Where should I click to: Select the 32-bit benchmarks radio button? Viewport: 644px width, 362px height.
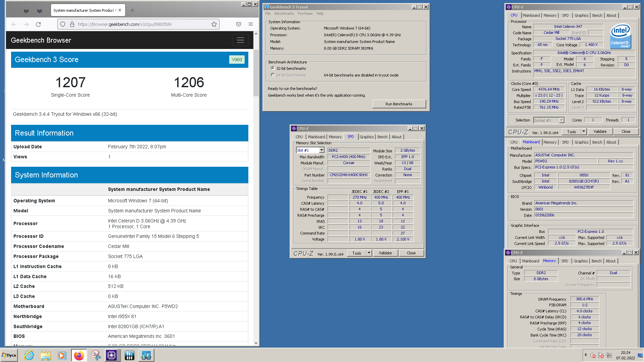coord(273,68)
